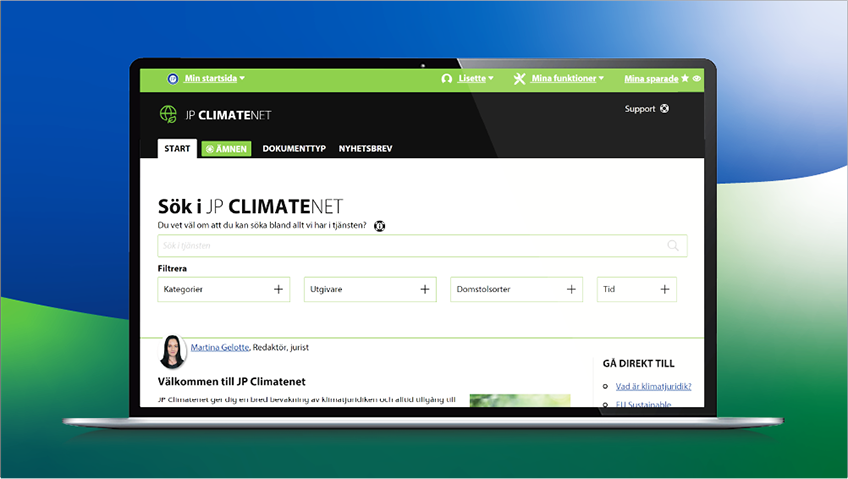Focus the Sök i tjänsten search field
Screen dimensions: 848x479
pyautogui.click(x=422, y=246)
